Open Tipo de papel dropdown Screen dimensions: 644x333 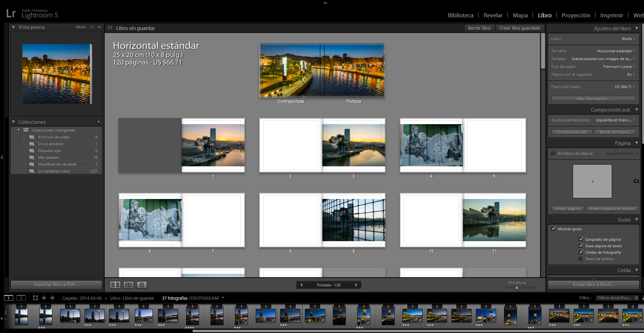619,67
